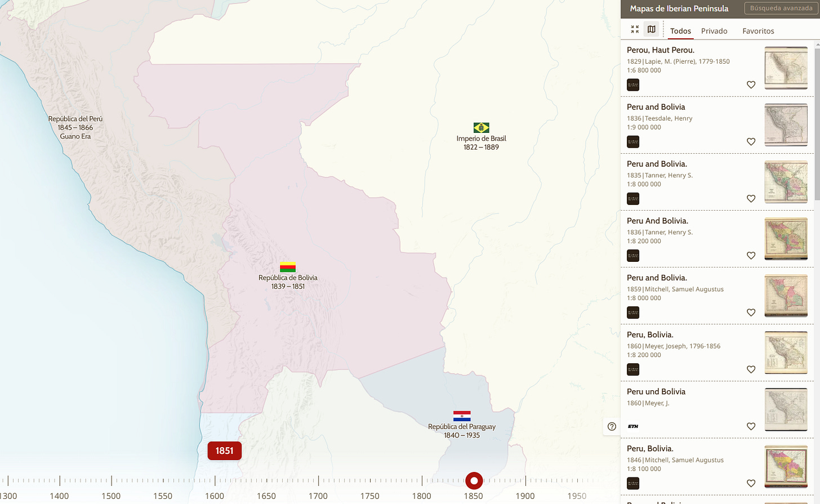Jump timeline to year 1500
This screenshot has height=504, width=820.
pyautogui.click(x=111, y=496)
